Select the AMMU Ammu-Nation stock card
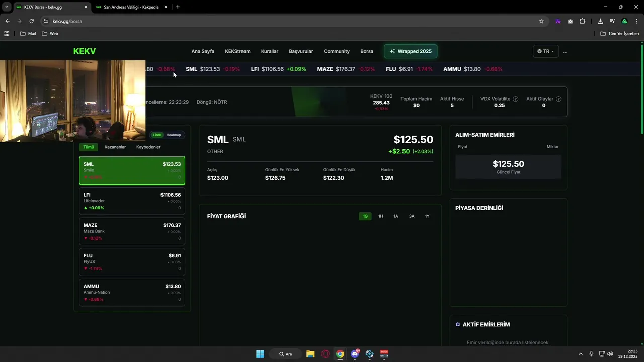 132,293
